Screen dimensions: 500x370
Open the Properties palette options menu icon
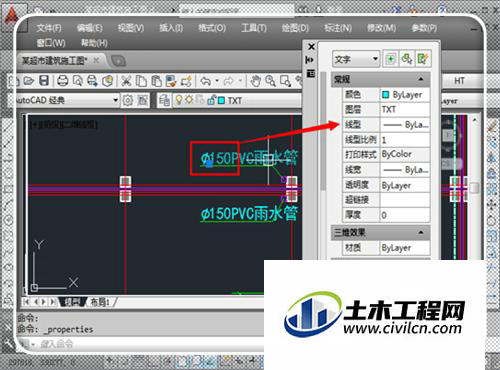311,73
